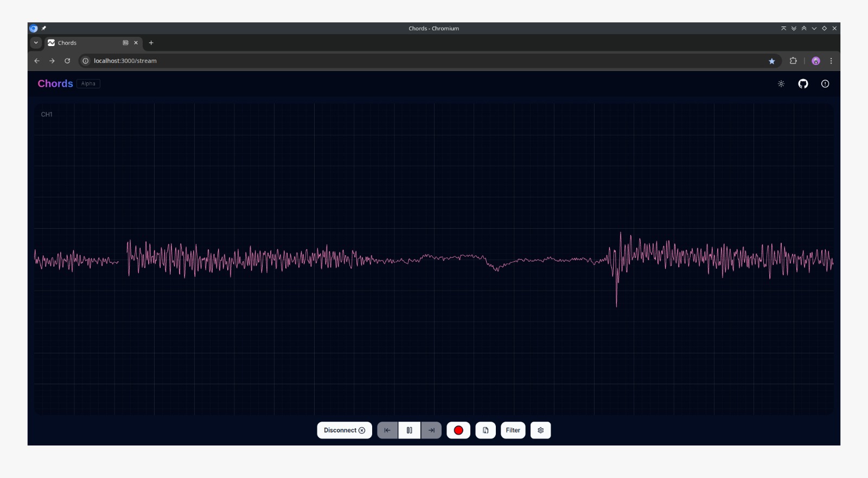
Task: Click the circled exclamation info icon
Action: click(825, 83)
